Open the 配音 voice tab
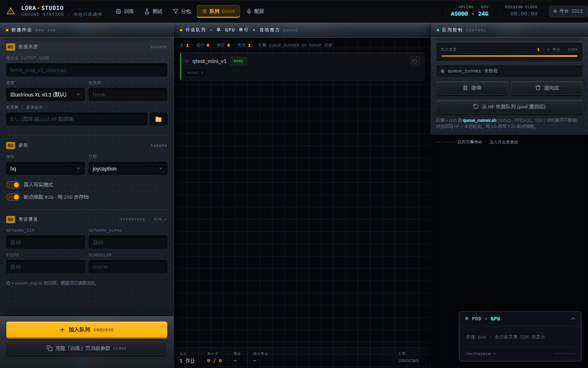The height and width of the screenshot is (368, 588). [x=255, y=11]
